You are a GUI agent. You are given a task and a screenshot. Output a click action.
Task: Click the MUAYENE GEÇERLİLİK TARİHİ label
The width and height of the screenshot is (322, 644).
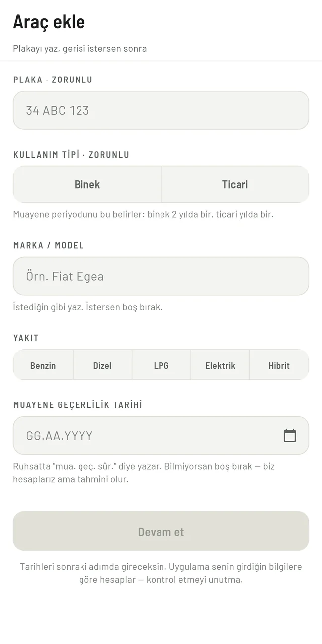pyautogui.click(x=78, y=405)
